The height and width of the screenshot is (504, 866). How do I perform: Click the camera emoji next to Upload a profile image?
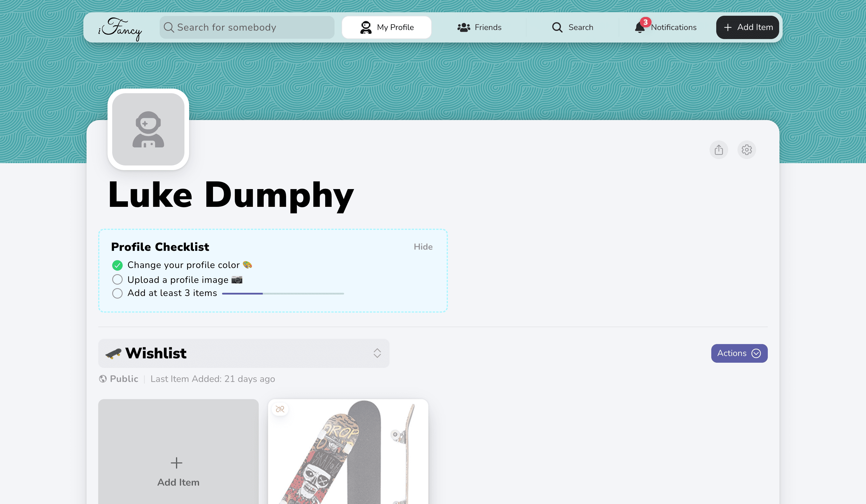[237, 280]
